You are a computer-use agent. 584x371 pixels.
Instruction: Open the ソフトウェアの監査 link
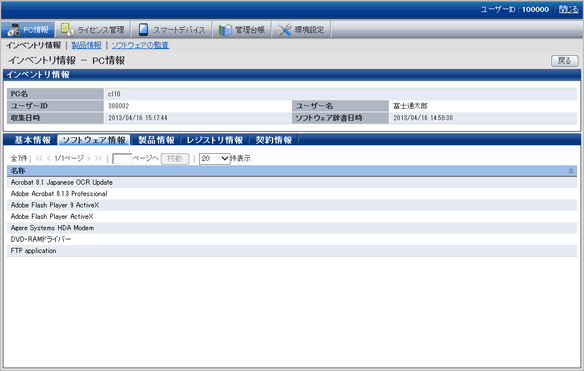(x=140, y=45)
